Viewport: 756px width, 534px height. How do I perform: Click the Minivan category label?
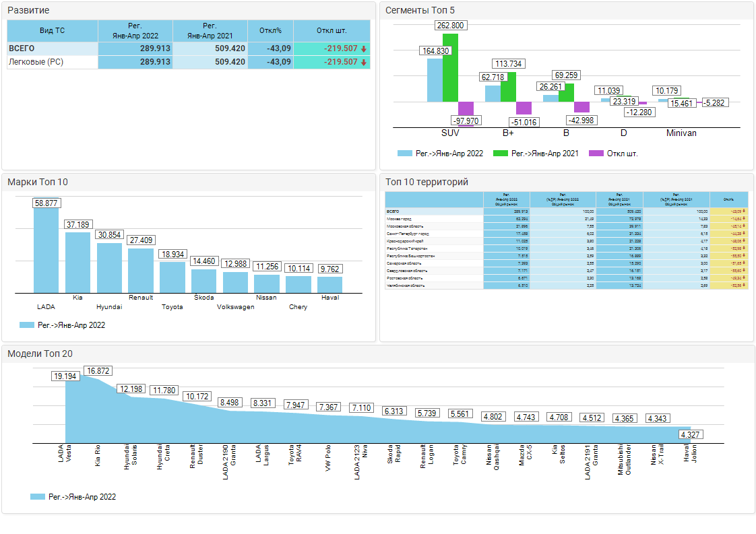click(681, 133)
